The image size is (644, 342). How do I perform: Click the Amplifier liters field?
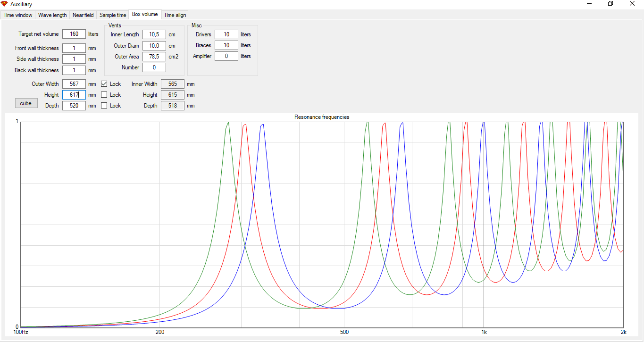coord(226,56)
